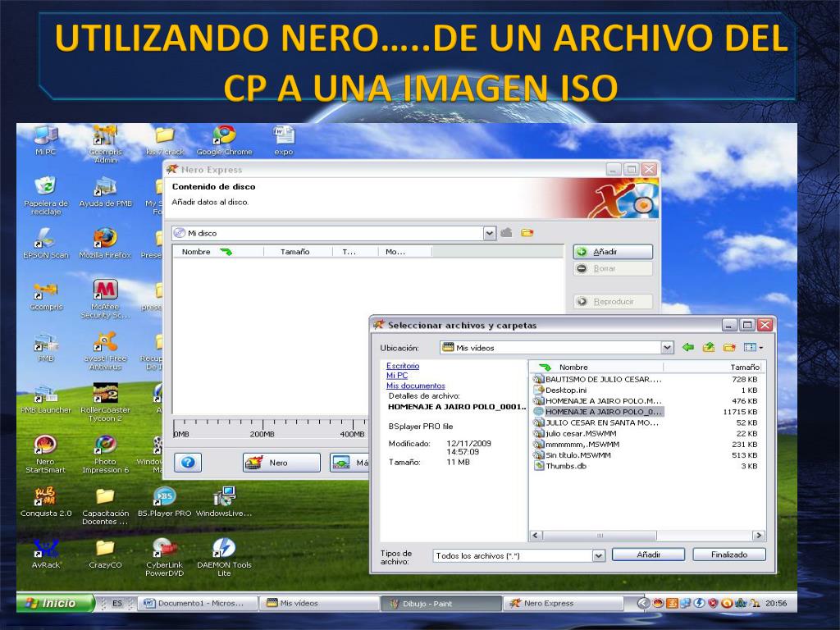Image resolution: width=840 pixels, height=630 pixels.
Task: Expand Tipos de archivo dropdown
Action: (x=598, y=555)
